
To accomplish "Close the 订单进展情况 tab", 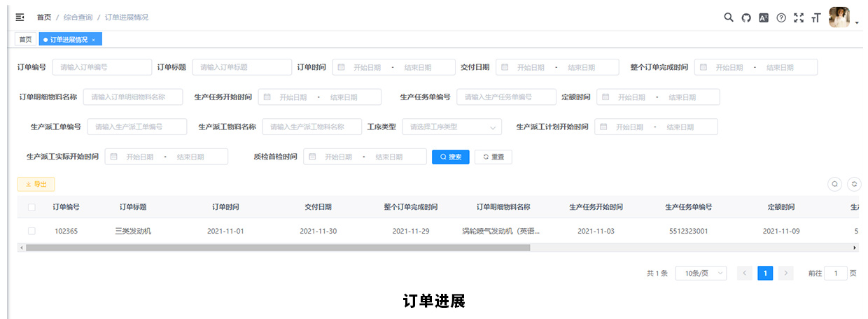I will [94, 40].
